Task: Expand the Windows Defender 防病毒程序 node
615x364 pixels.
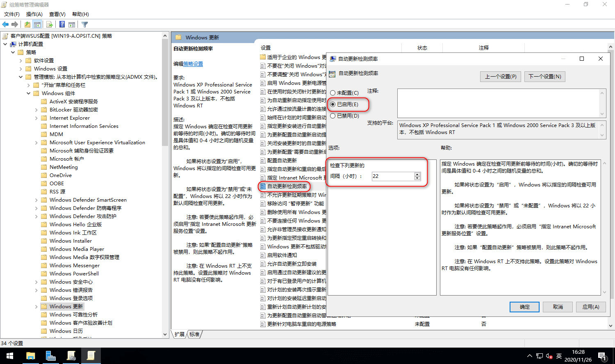Action: click(37, 208)
